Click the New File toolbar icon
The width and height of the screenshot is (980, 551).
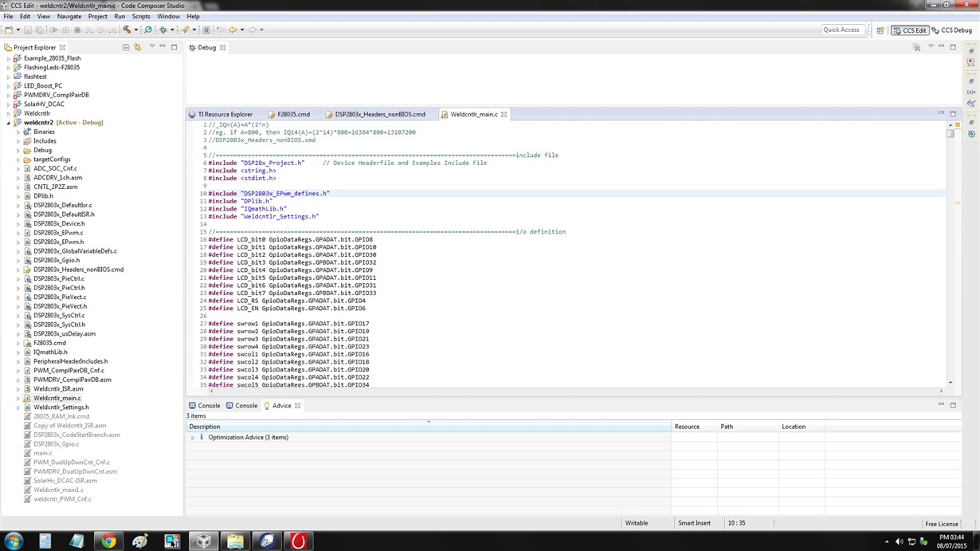coord(9,30)
